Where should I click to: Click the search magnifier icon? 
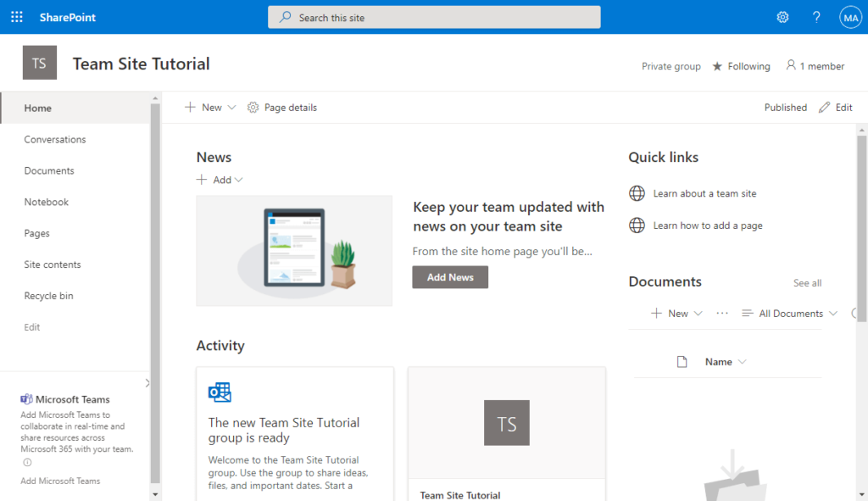pyautogui.click(x=285, y=17)
